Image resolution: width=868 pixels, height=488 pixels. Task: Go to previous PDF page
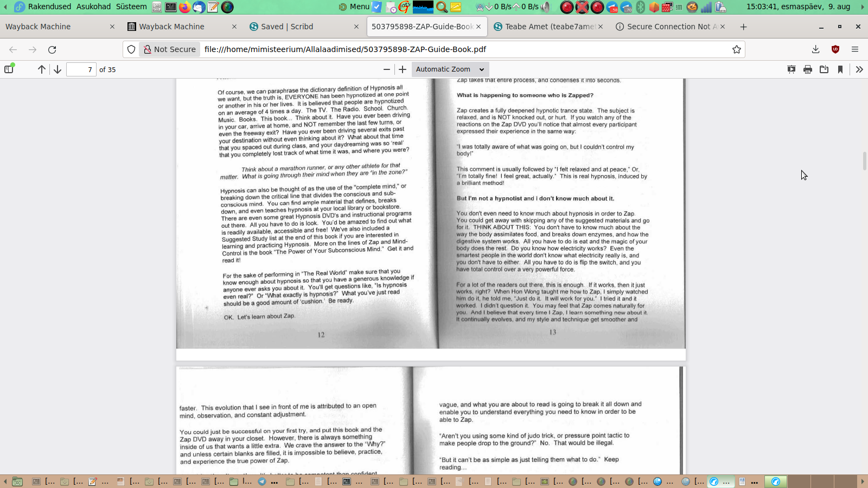[42, 69]
